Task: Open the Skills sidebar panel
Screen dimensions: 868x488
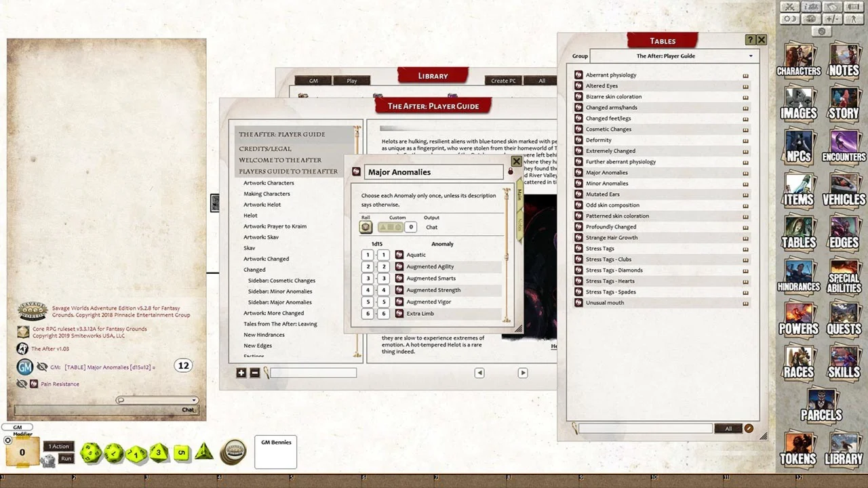Action: coord(844,363)
